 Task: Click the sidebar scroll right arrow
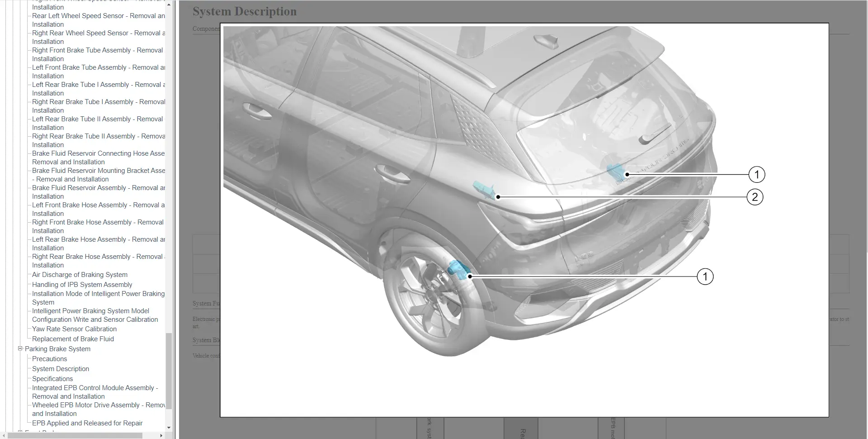pos(161,435)
